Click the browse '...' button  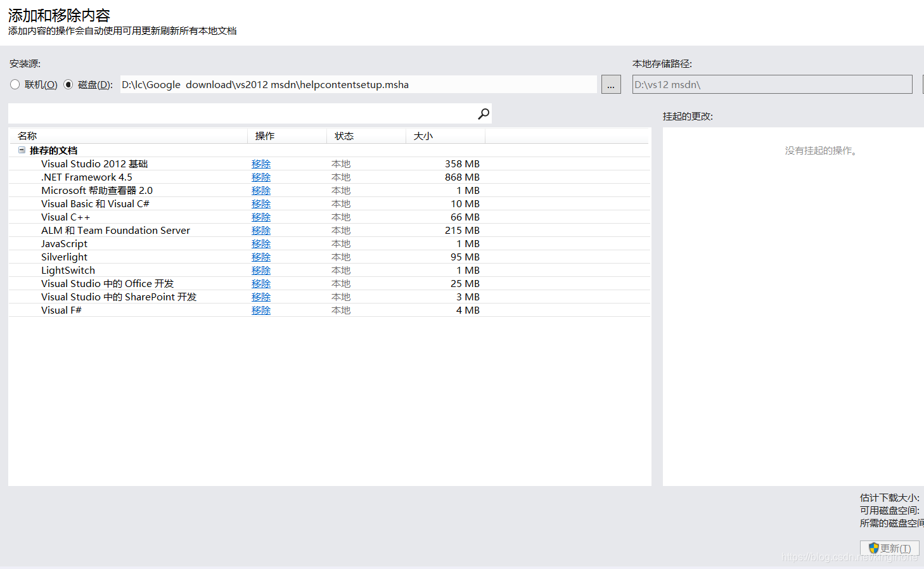611,84
